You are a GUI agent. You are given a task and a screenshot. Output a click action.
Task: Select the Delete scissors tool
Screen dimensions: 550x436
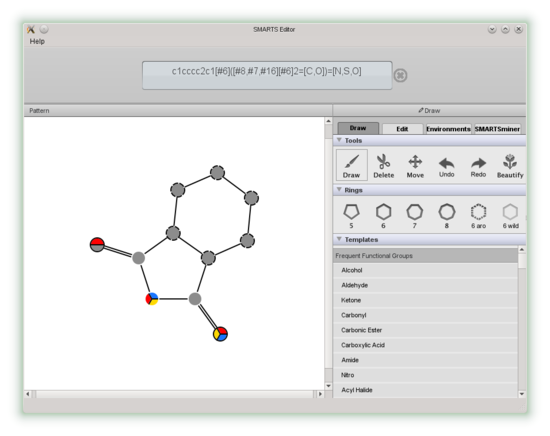[x=383, y=166]
